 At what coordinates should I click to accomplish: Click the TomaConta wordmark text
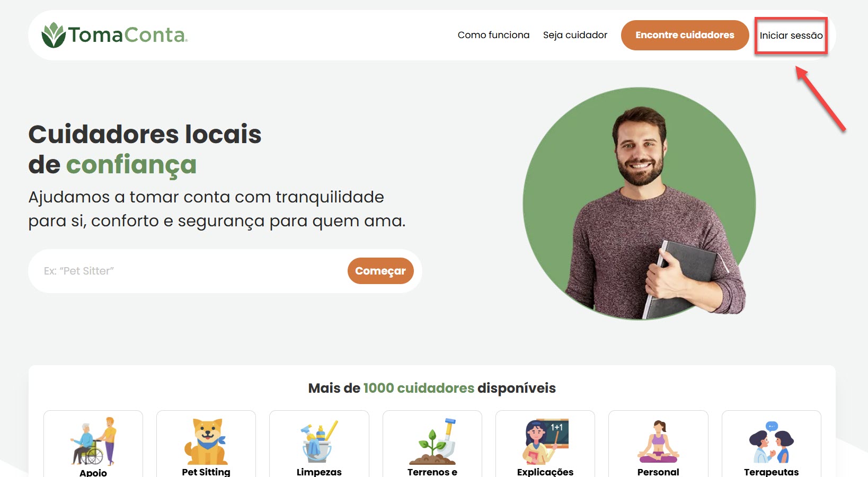tap(128, 35)
